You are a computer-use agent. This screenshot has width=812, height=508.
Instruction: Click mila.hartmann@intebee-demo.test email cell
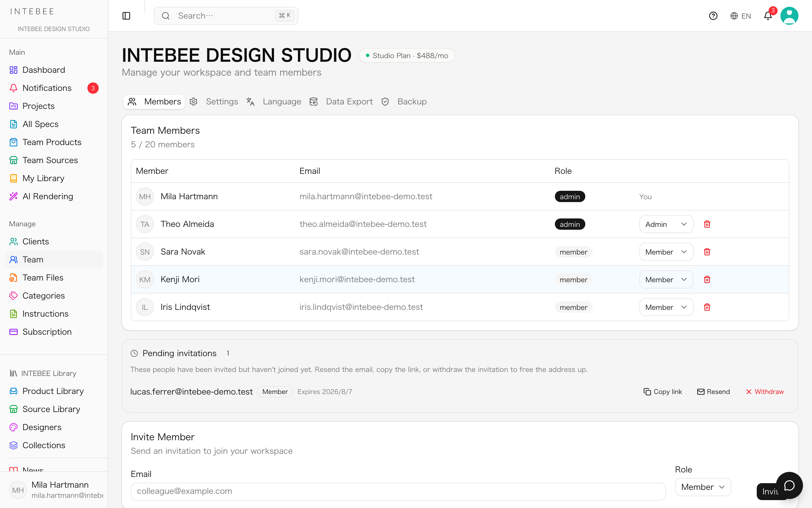[x=366, y=196]
